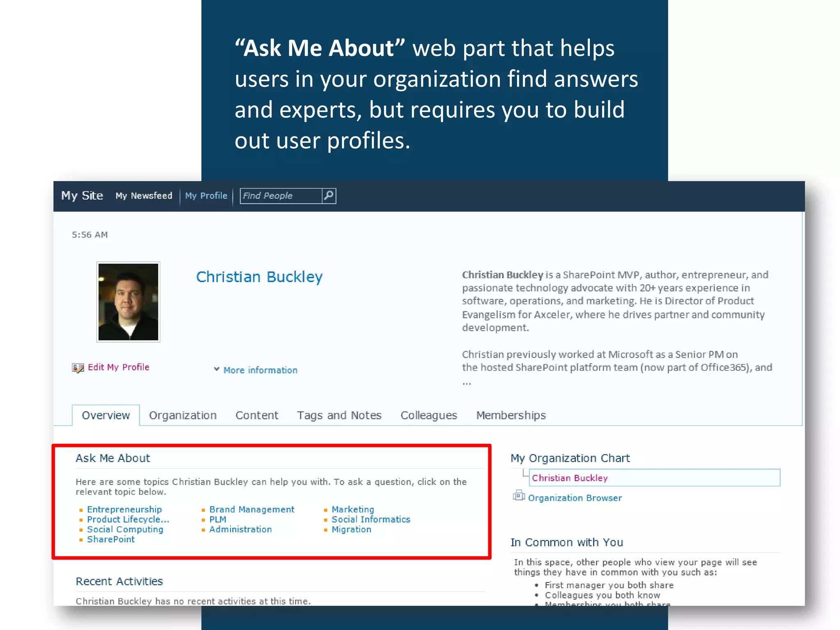
Task: Ask about the Entrepreneurship topic
Action: (x=124, y=509)
